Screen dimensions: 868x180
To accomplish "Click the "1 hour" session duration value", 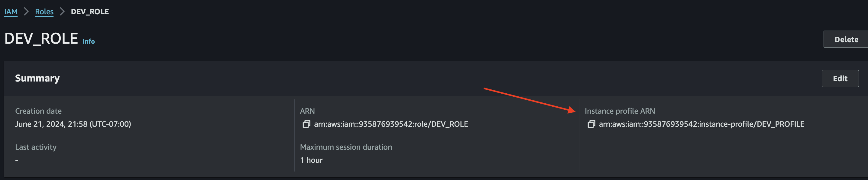I will 311,160.
